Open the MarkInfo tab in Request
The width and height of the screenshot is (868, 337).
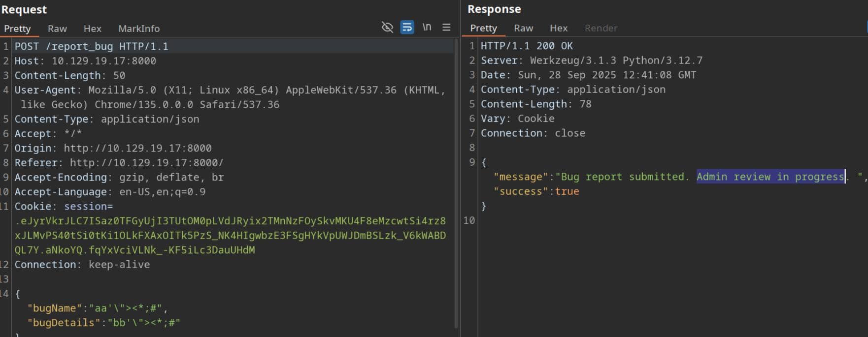(x=139, y=29)
